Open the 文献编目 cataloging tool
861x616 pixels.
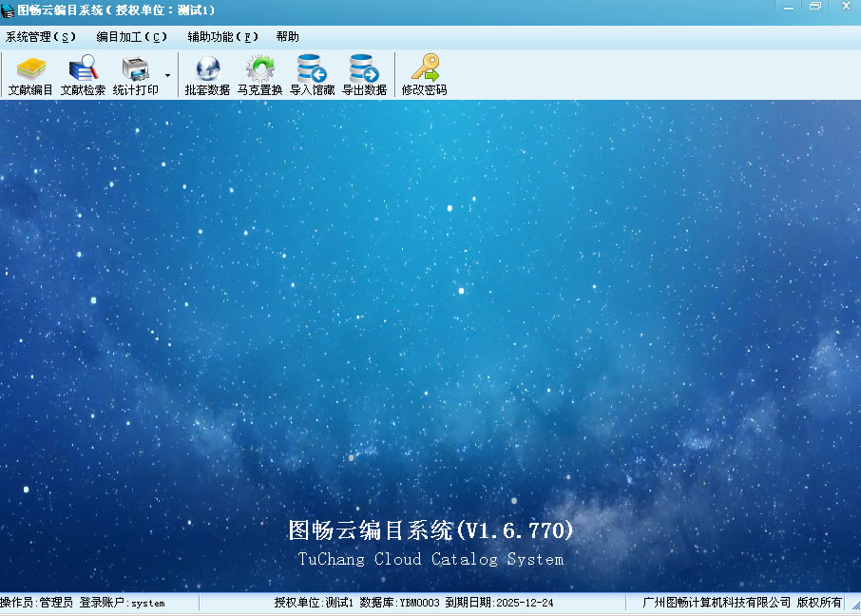click(x=30, y=75)
